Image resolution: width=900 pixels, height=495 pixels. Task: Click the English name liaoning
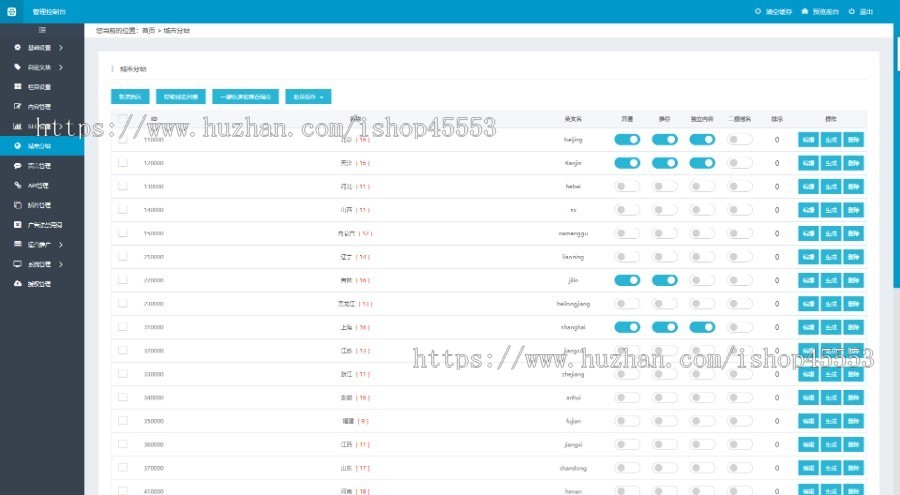pyautogui.click(x=573, y=257)
